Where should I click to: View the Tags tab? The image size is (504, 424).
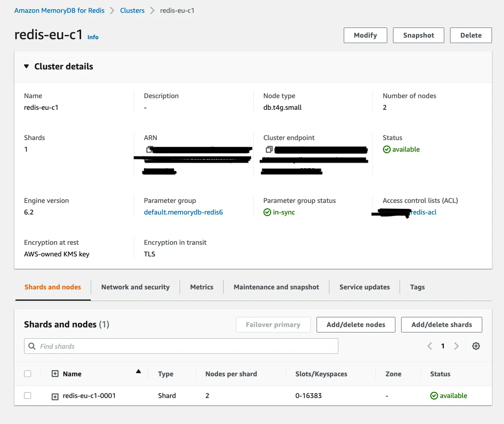[417, 287]
